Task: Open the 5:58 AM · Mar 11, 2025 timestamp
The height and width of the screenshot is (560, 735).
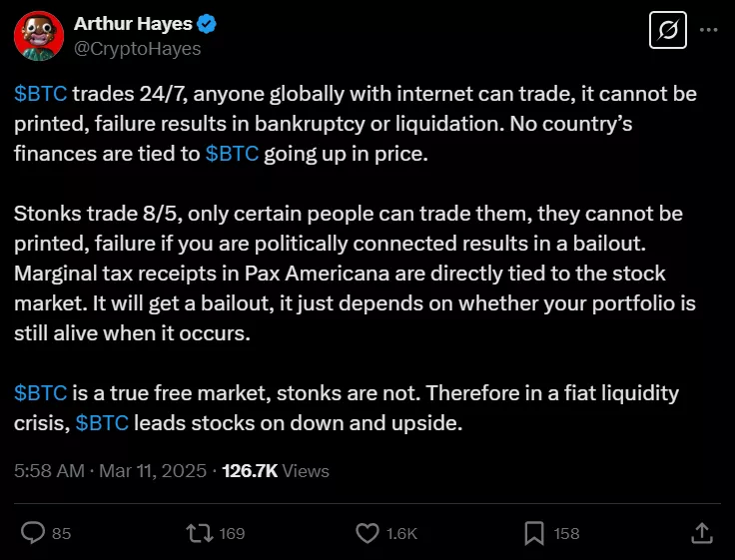Action: click(x=110, y=470)
